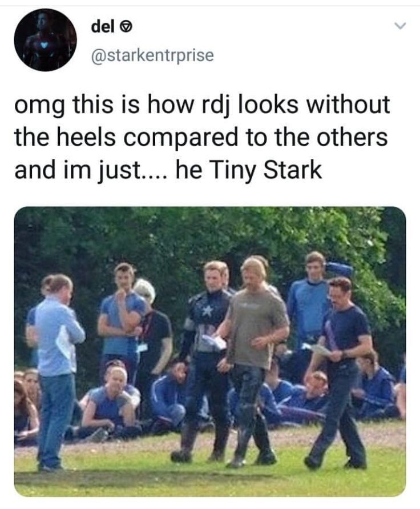The height and width of the screenshot is (509, 420).
Task: Tap the man in the navy t-shirt holding papers
Action: point(339,373)
